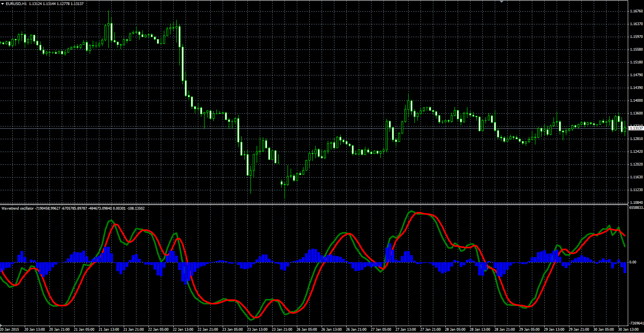Click the 23 Jan 21:00 time label

click(282, 330)
